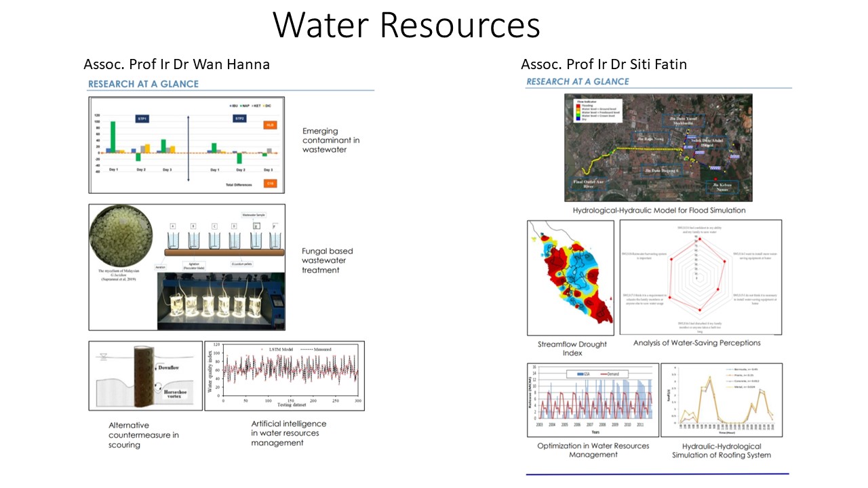Select the Assoc. Prof Ir Dr Siti Fatin name
868x488 pixels.
pyautogui.click(x=604, y=64)
